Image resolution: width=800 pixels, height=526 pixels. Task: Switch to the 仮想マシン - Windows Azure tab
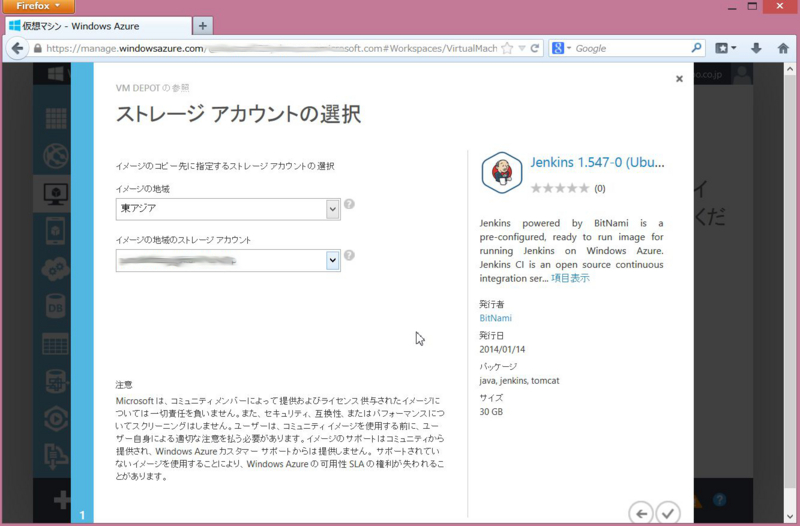tap(98, 26)
